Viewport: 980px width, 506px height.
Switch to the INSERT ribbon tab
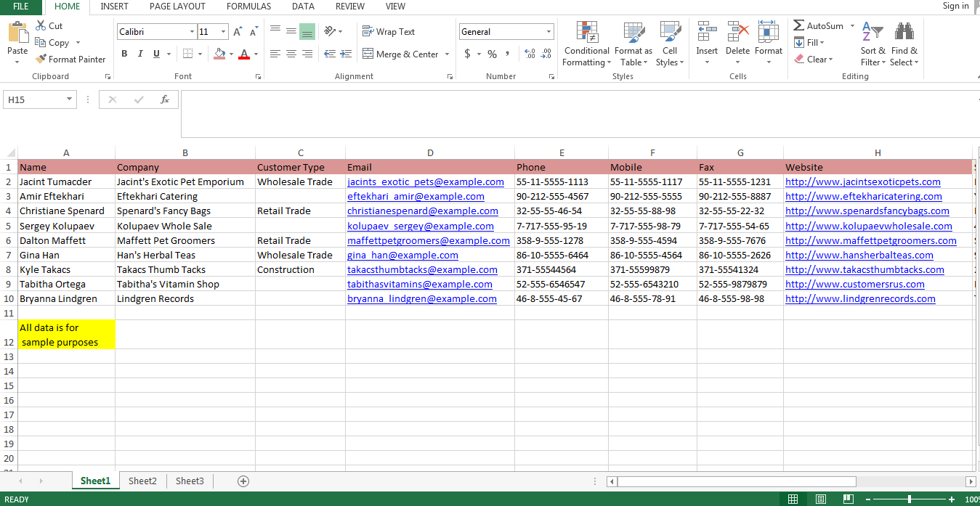tap(114, 7)
